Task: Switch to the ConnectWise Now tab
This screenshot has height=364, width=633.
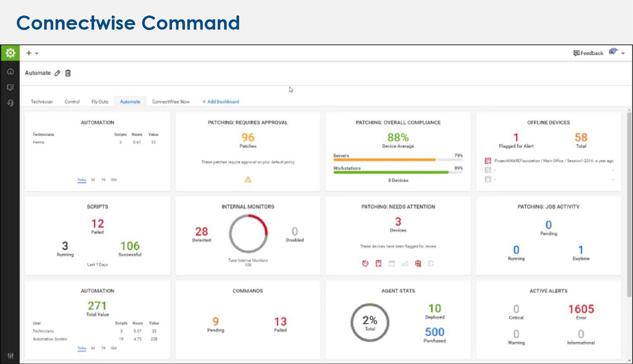Action: [x=171, y=102]
